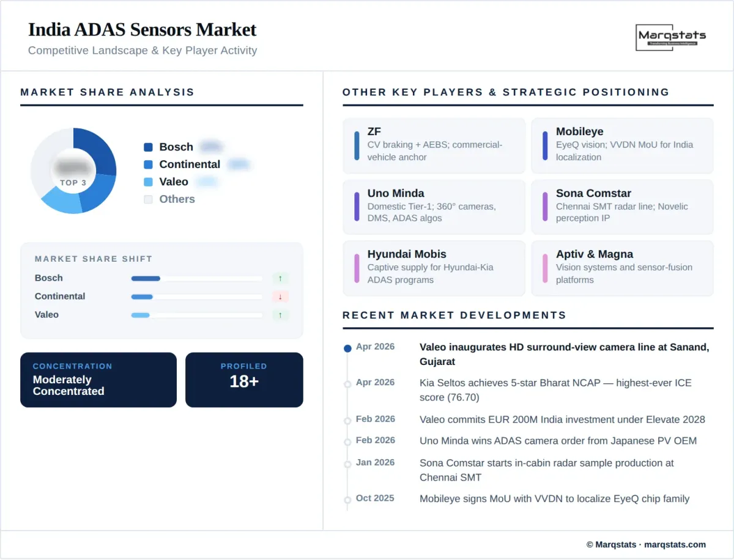Click the Moderately Concentrated card

pyautogui.click(x=98, y=380)
